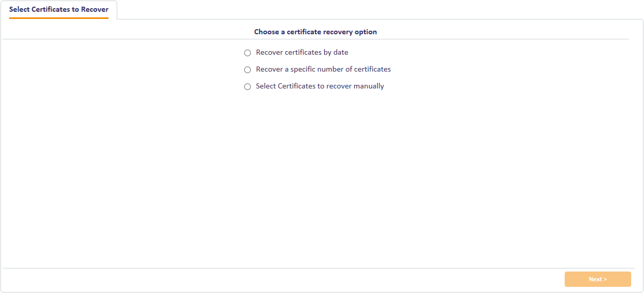Activate the tab with the orange underline
644x293 pixels.
(x=59, y=10)
